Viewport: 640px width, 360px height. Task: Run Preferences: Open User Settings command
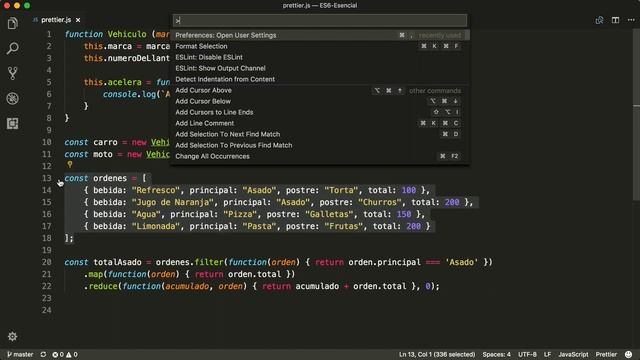pyautogui.click(x=320, y=35)
